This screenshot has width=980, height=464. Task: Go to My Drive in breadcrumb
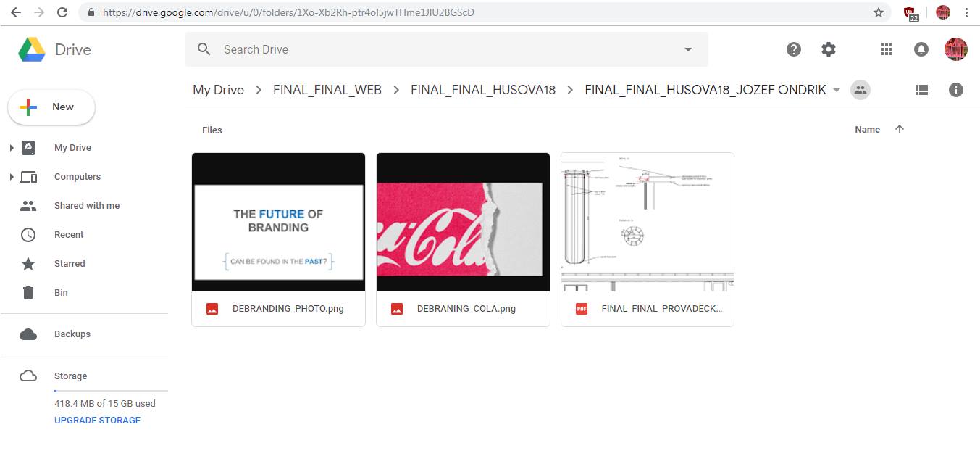point(218,90)
